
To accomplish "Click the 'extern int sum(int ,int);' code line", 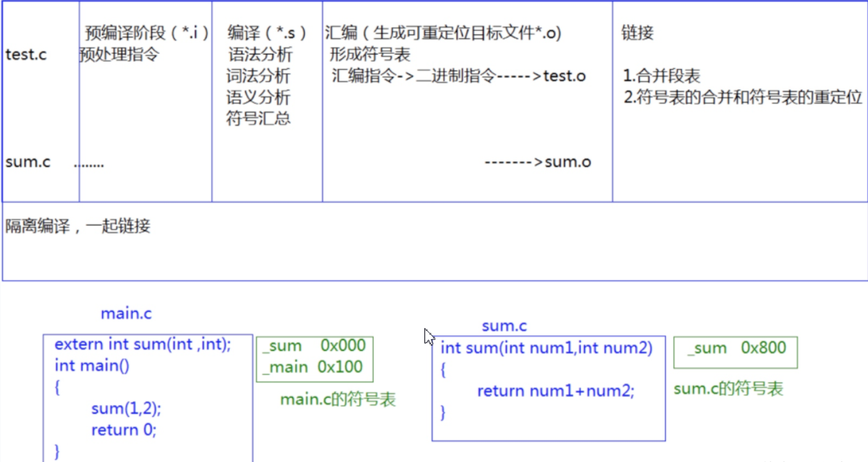I will coord(143,344).
